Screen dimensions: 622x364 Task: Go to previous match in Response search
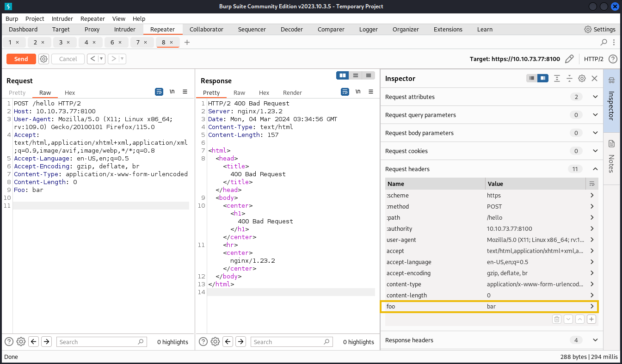pos(228,342)
